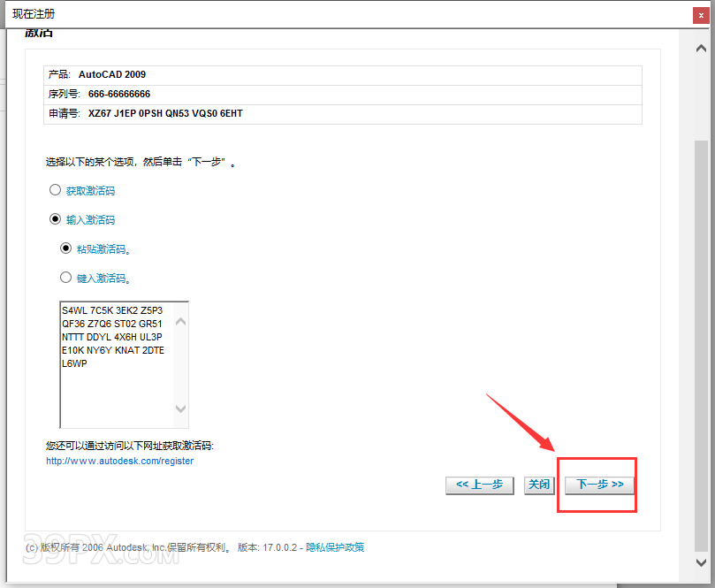Screen dimensions: 715x588
Task: Choose the 键入激活码 option
Action: 65,277
